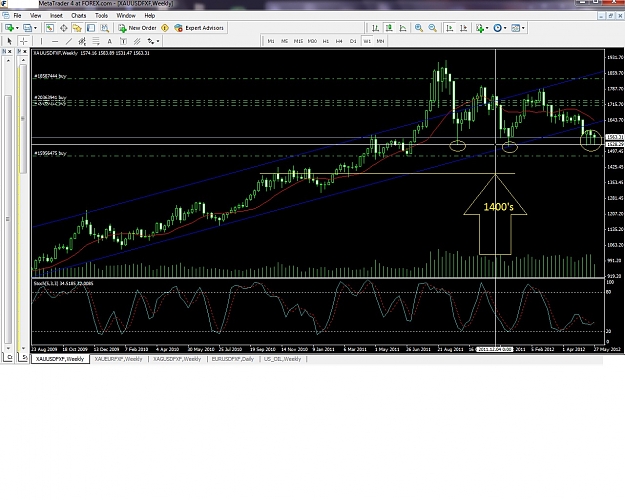Viewport: 625px width, 500px height.
Task: Switch chart to Bar Chart style
Action: (375, 28)
